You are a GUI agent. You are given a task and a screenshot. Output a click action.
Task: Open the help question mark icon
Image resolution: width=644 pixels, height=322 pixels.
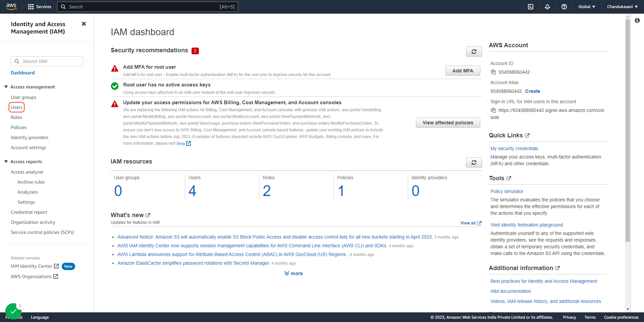coord(564,7)
